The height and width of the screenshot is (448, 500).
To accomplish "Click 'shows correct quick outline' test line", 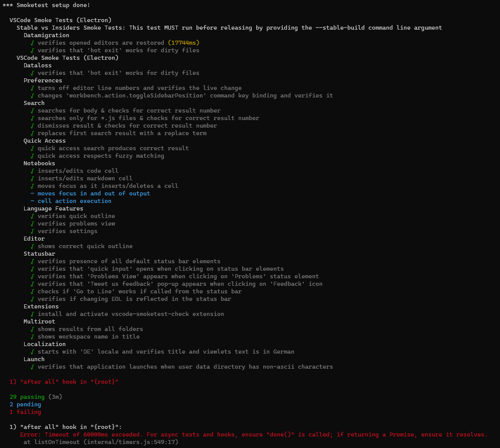I will pyautogui.click(x=81, y=246).
